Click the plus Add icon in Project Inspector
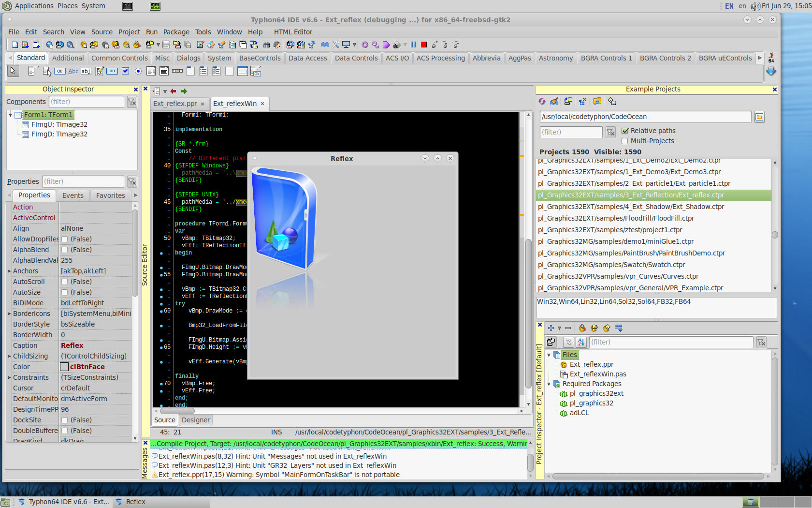812x508 pixels. click(551, 328)
